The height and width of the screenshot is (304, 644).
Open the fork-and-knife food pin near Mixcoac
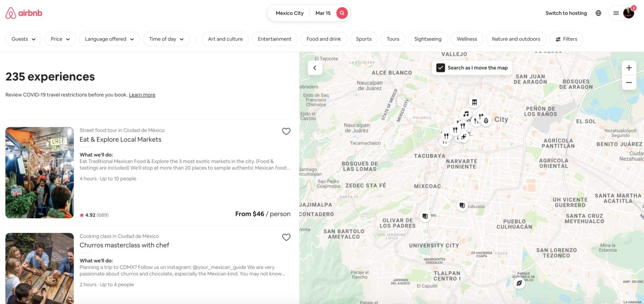point(446,135)
